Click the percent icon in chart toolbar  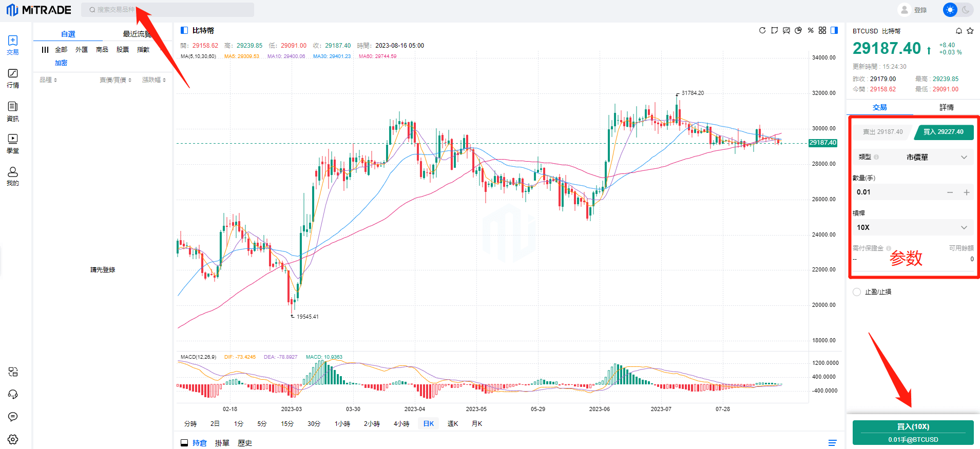[811, 30]
